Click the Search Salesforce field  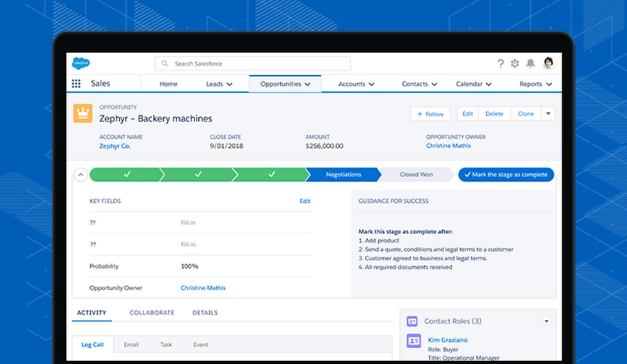pos(252,63)
